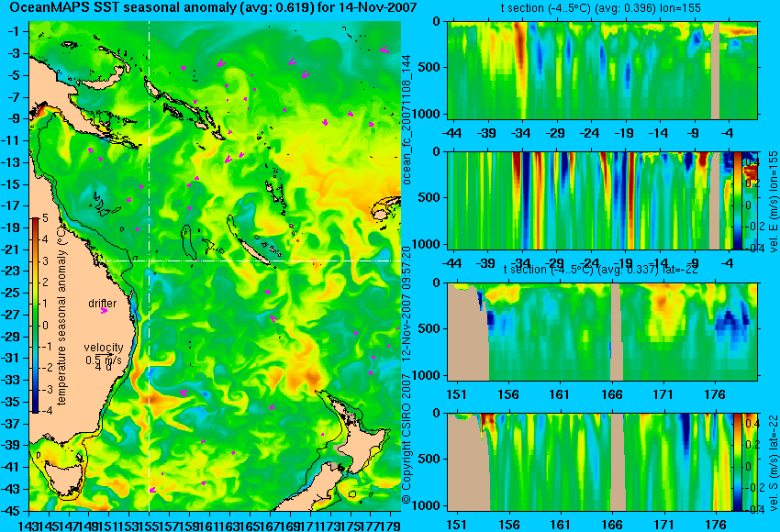The width and height of the screenshot is (780, 532).
Task: Click the temperature seasonal anomaly color bar
Action: click(36, 316)
